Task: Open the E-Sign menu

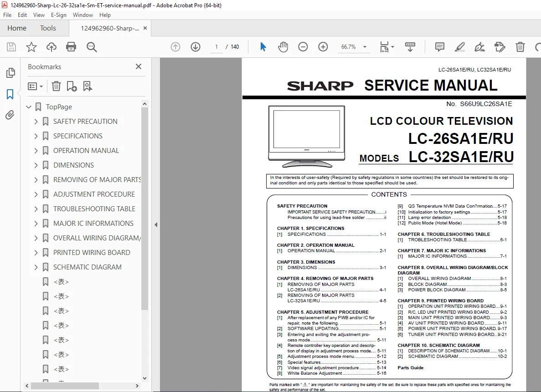Action: [59, 15]
